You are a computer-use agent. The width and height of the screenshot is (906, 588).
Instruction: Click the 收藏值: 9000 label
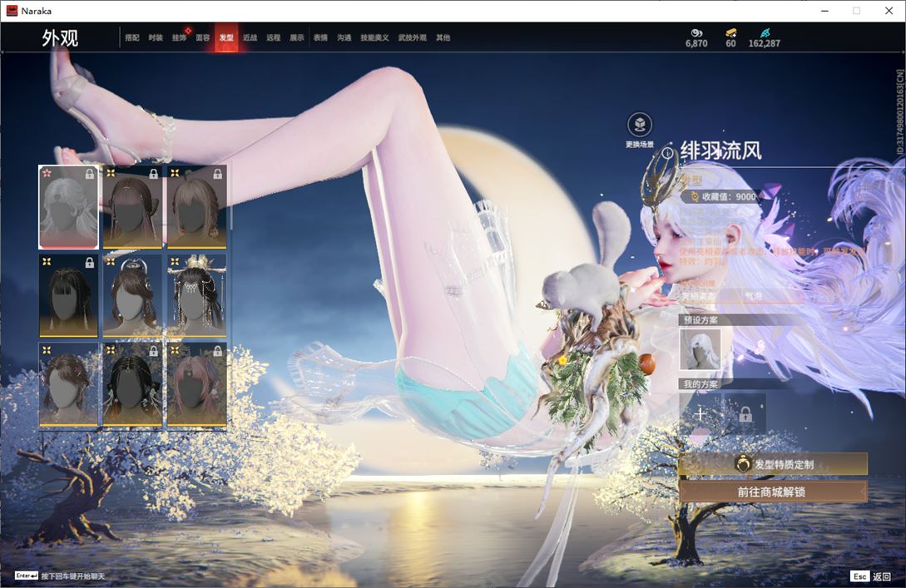pos(729,197)
